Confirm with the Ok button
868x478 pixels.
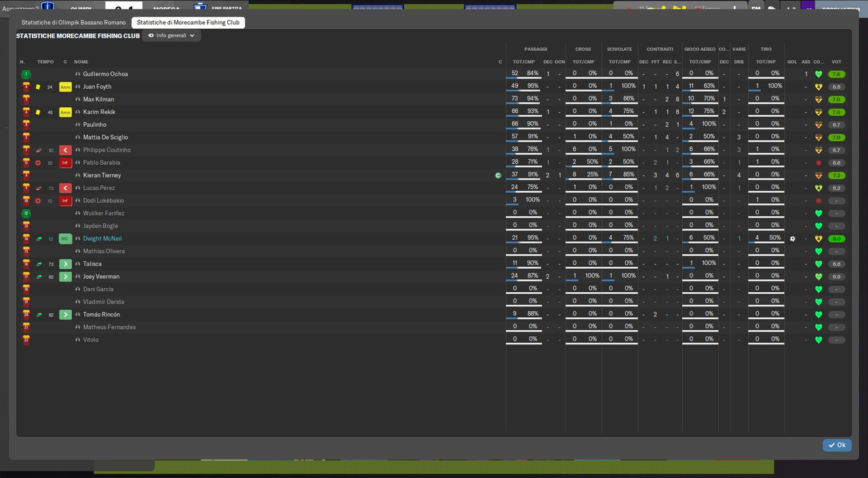[837, 445]
